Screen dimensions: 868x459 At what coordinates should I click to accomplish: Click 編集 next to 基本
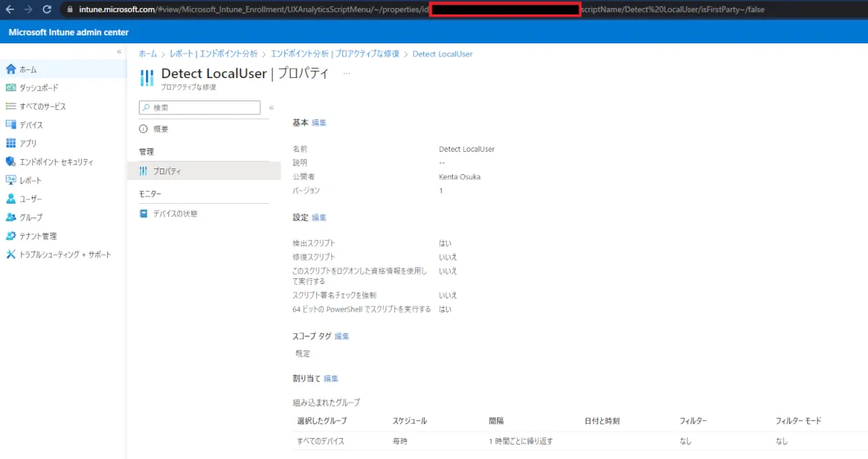319,123
